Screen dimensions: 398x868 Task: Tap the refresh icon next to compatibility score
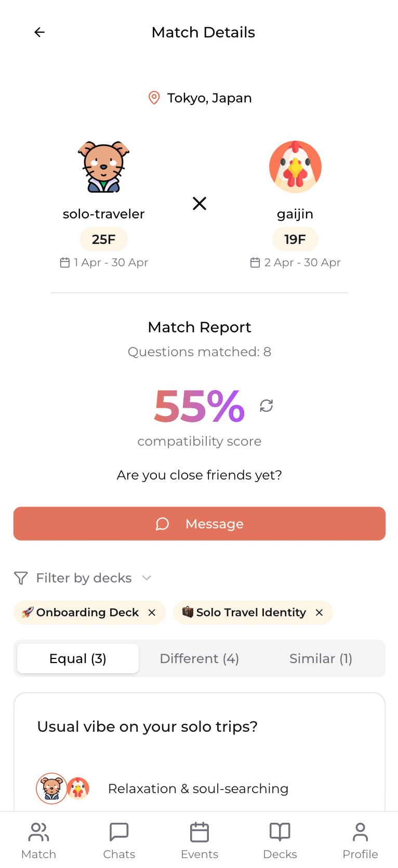click(266, 405)
